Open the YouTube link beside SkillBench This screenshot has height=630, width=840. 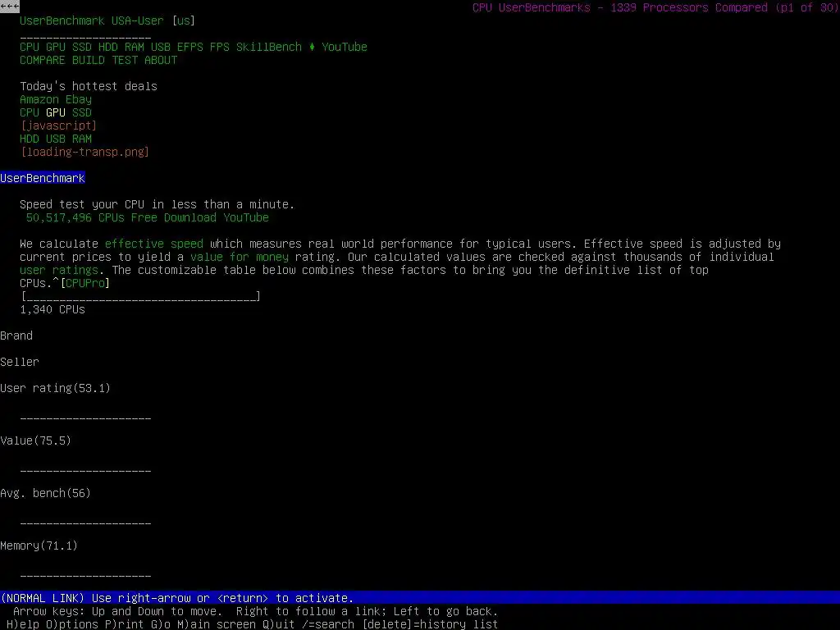point(345,47)
